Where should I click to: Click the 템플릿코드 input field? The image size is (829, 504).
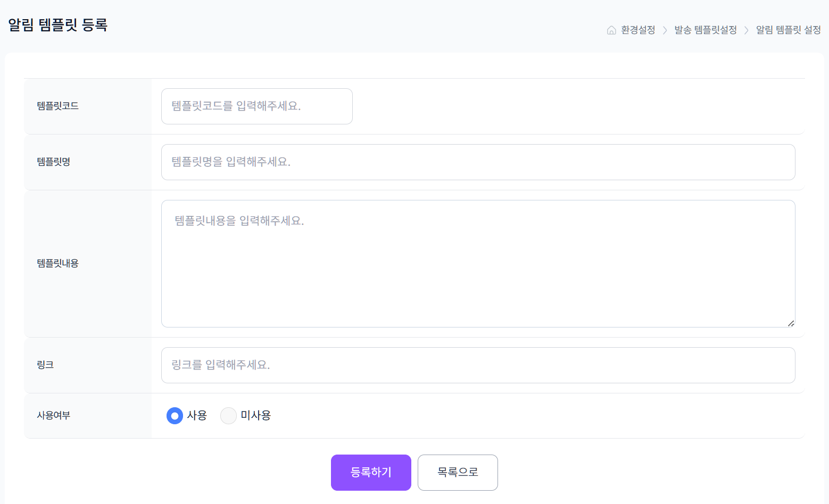[257, 106]
